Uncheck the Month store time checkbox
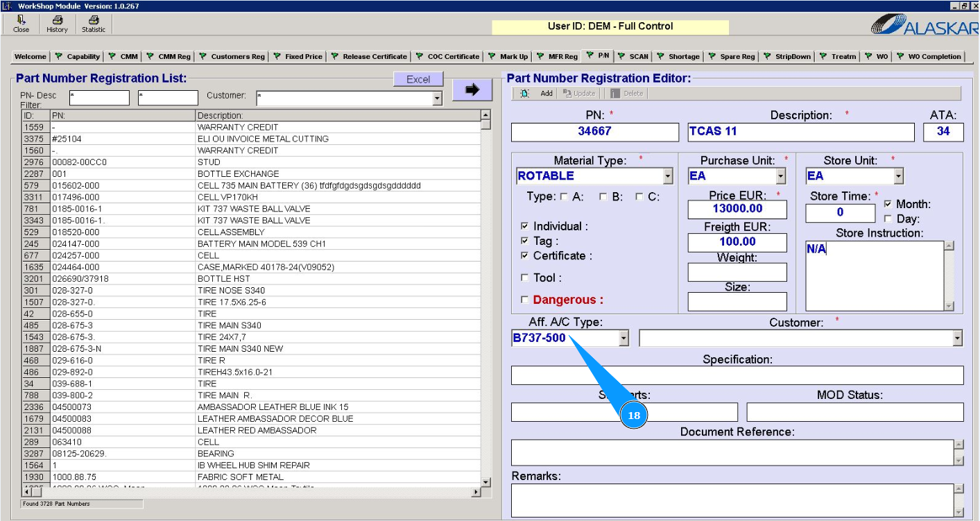The height and width of the screenshot is (521, 980). 888,205
